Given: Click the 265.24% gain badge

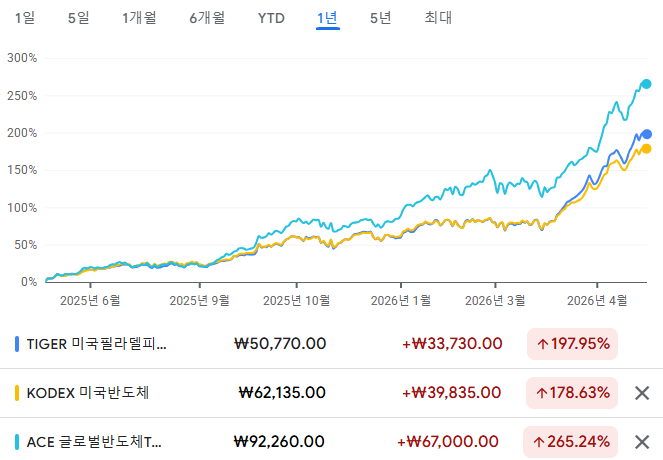Looking at the screenshot, I should click(x=571, y=442).
